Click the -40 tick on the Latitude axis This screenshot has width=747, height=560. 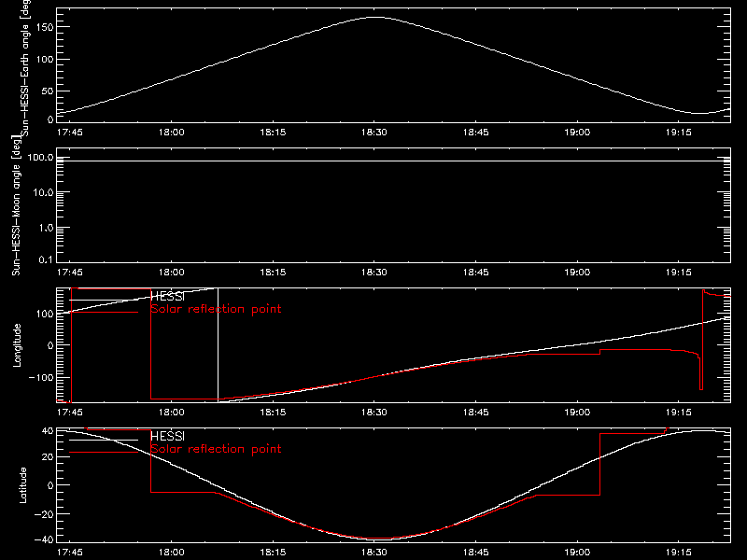[x=44, y=540]
